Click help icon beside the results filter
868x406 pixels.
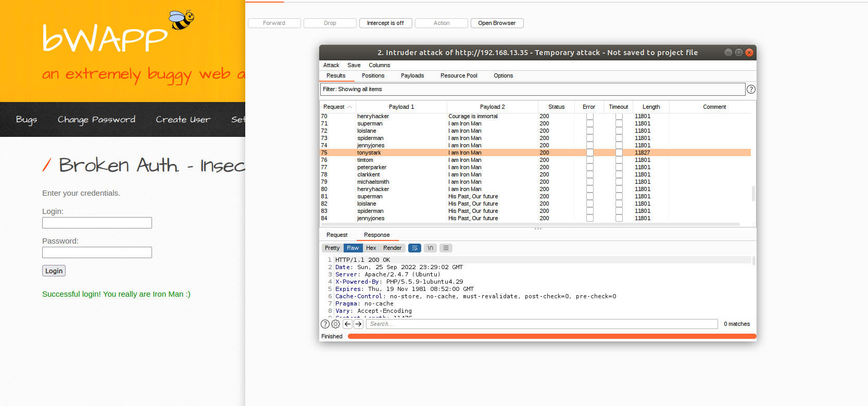[751, 90]
